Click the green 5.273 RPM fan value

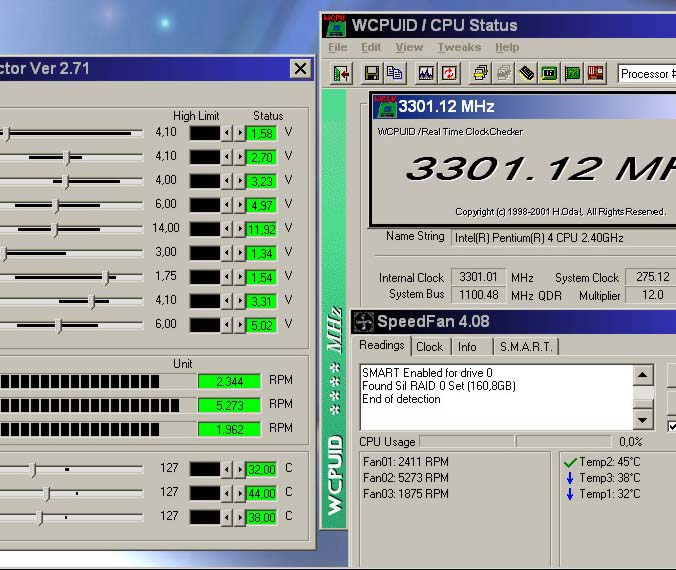tap(229, 406)
